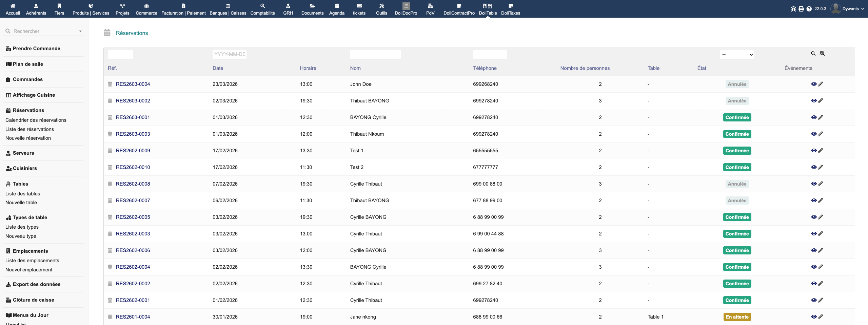Image resolution: width=868 pixels, height=325 pixels.
Task: Click the bug report icon in top bar
Action: 793,9
